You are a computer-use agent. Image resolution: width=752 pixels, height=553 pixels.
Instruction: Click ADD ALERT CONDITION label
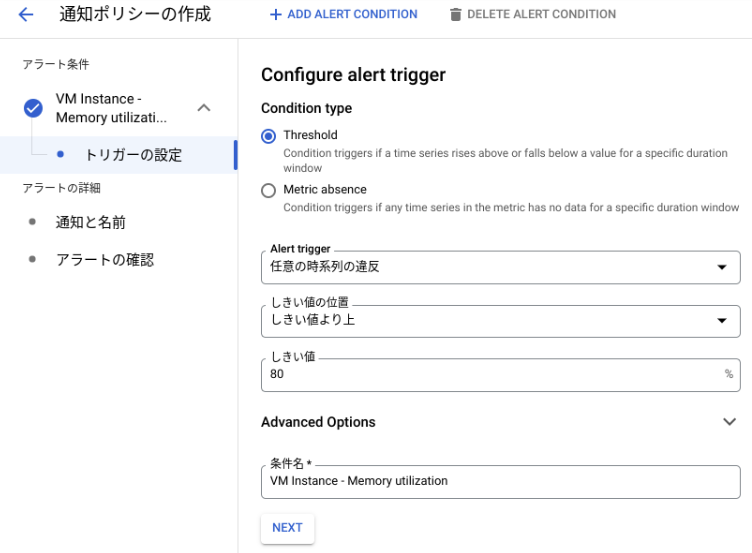point(352,14)
